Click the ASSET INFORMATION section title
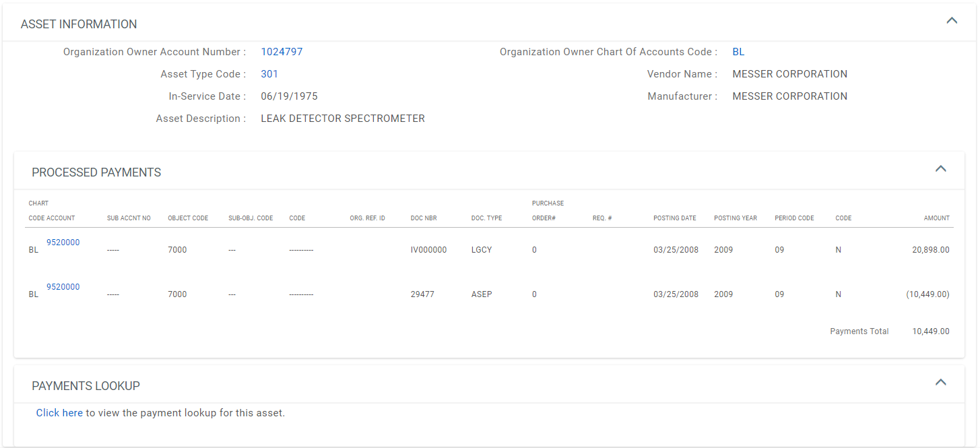Image resolution: width=980 pixels, height=448 pixels. click(79, 24)
